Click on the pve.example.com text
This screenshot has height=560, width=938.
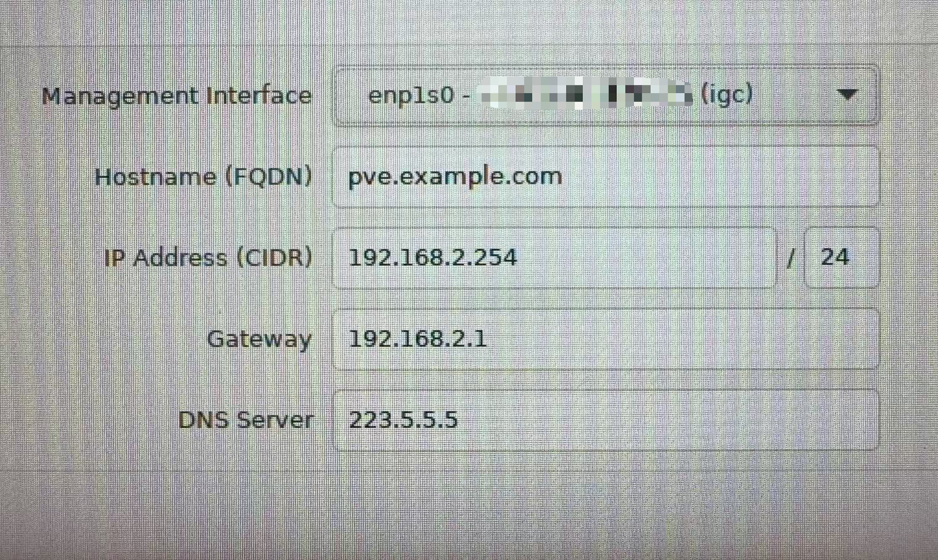455,176
